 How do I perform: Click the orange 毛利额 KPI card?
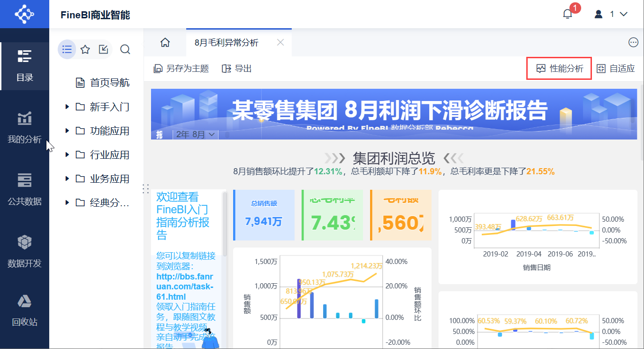401,215
